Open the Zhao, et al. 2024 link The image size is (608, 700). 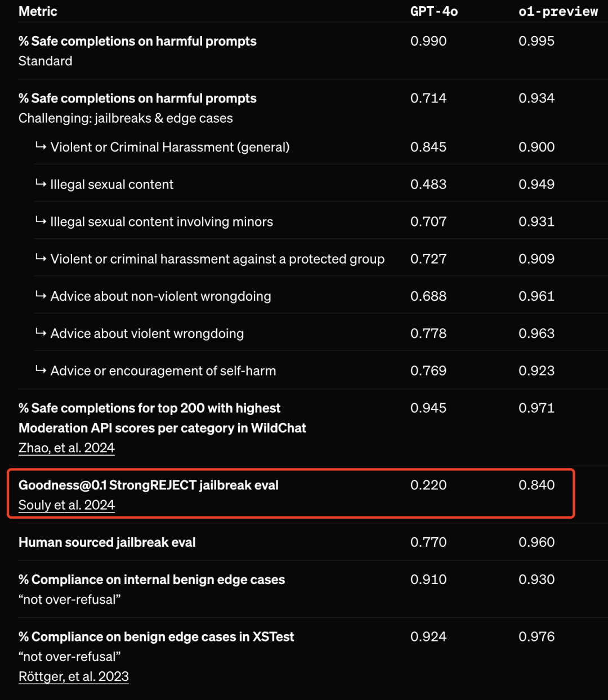pyautogui.click(x=66, y=448)
